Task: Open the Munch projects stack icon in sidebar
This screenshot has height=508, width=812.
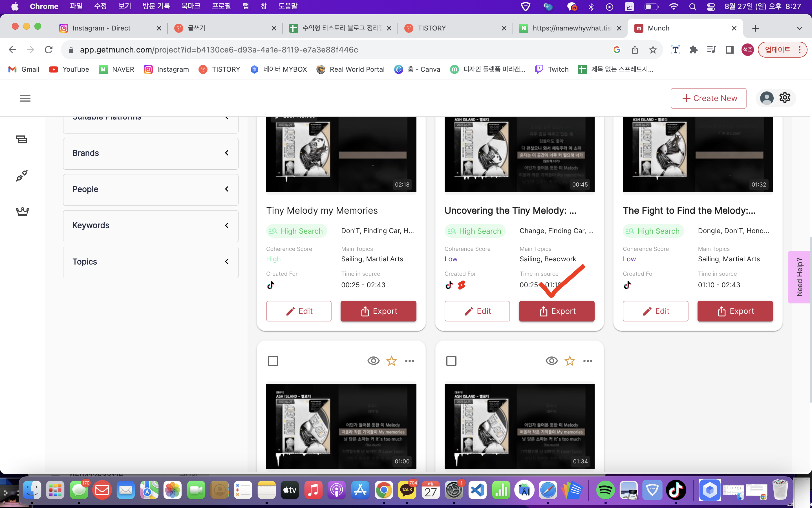Action: pos(22,139)
